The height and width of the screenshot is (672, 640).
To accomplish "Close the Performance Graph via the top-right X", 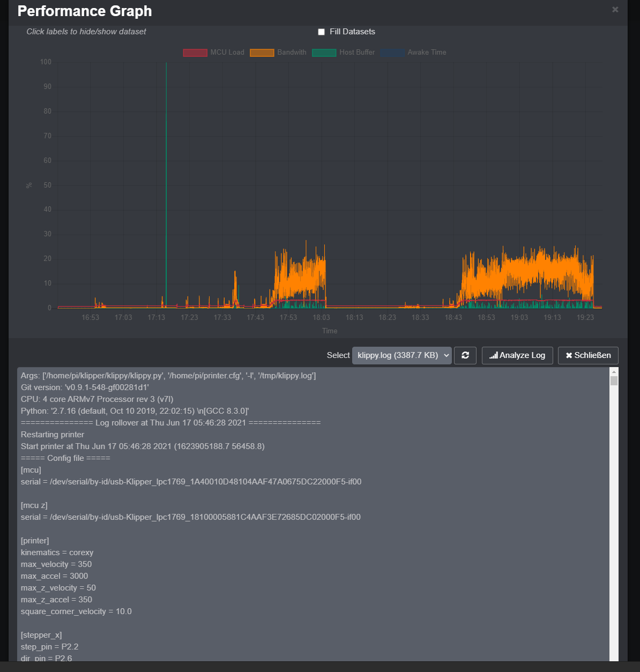I will [615, 9].
